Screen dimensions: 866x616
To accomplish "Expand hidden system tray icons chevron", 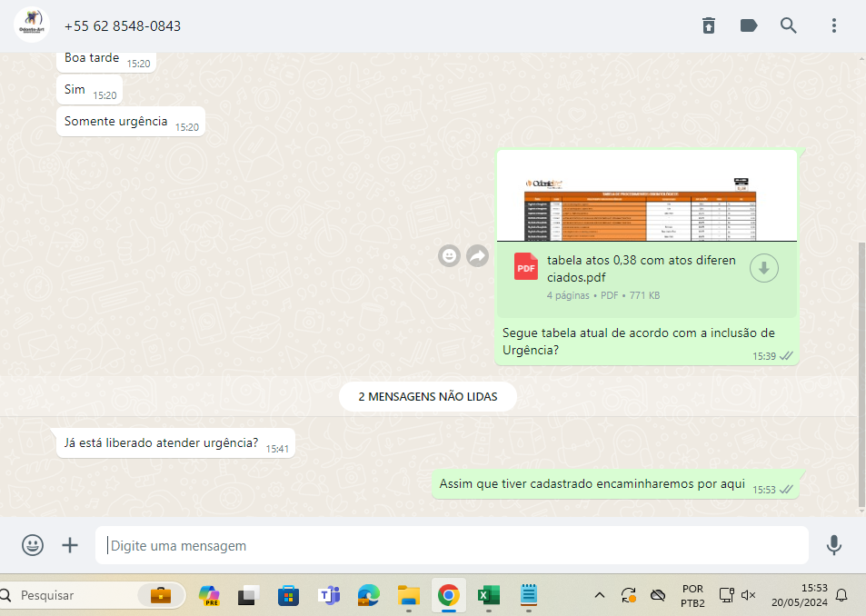I will point(599,596).
